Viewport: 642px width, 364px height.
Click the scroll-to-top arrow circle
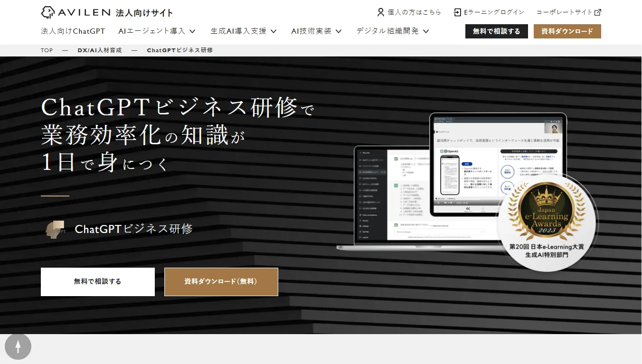click(x=18, y=347)
